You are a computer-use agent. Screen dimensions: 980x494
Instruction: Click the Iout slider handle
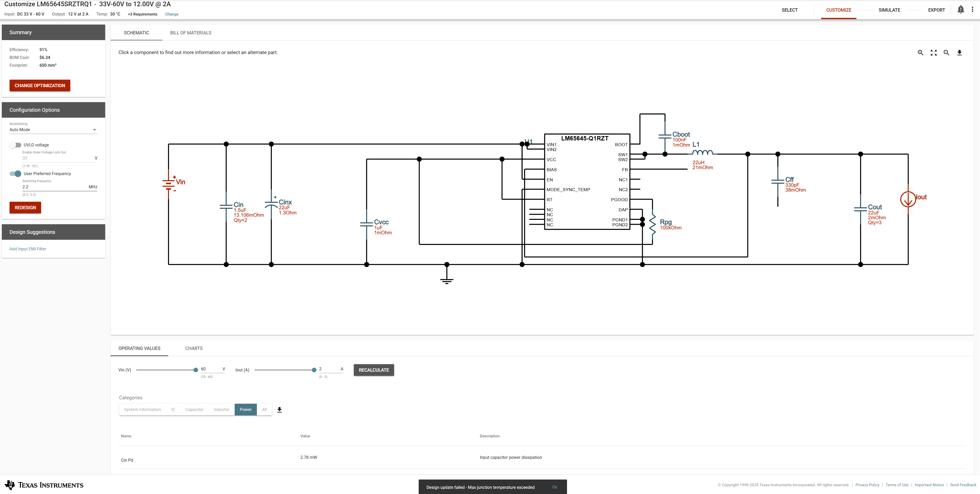[x=314, y=370]
